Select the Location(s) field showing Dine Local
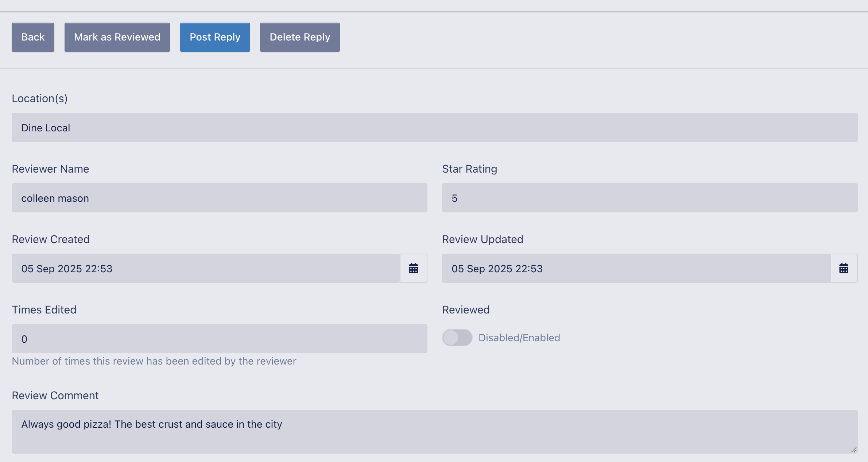The height and width of the screenshot is (462, 868). point(434,127)
